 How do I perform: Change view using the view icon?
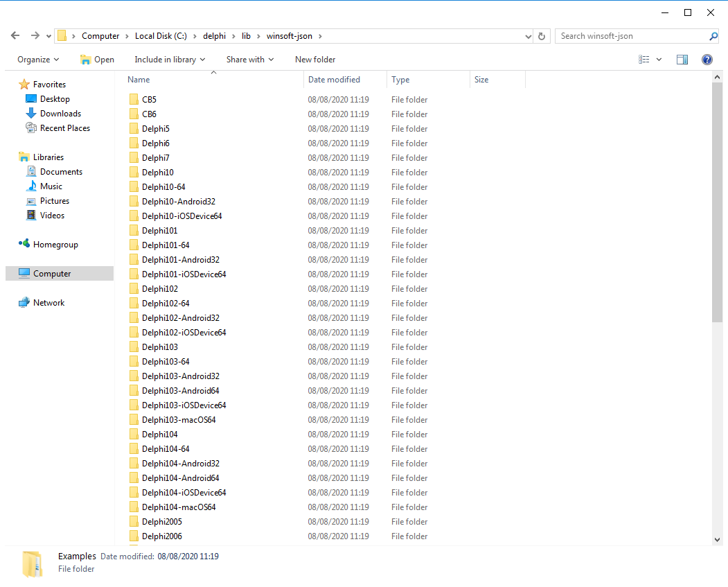tap(643, 60)
